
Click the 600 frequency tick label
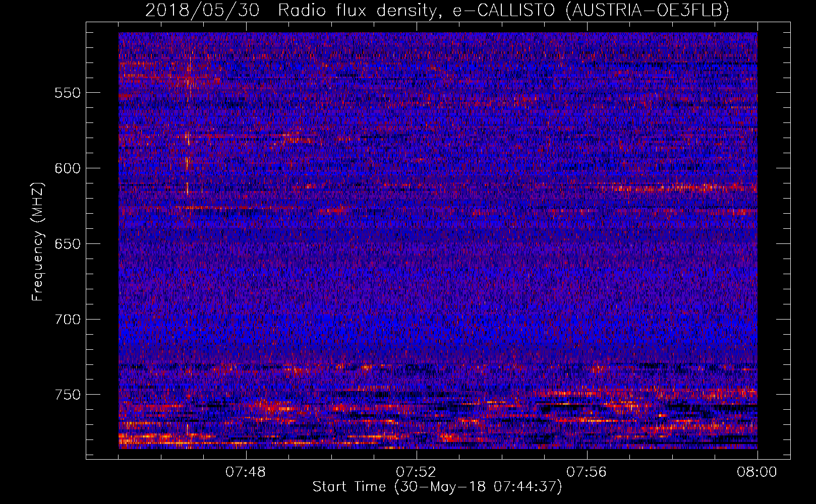point(68,168)
